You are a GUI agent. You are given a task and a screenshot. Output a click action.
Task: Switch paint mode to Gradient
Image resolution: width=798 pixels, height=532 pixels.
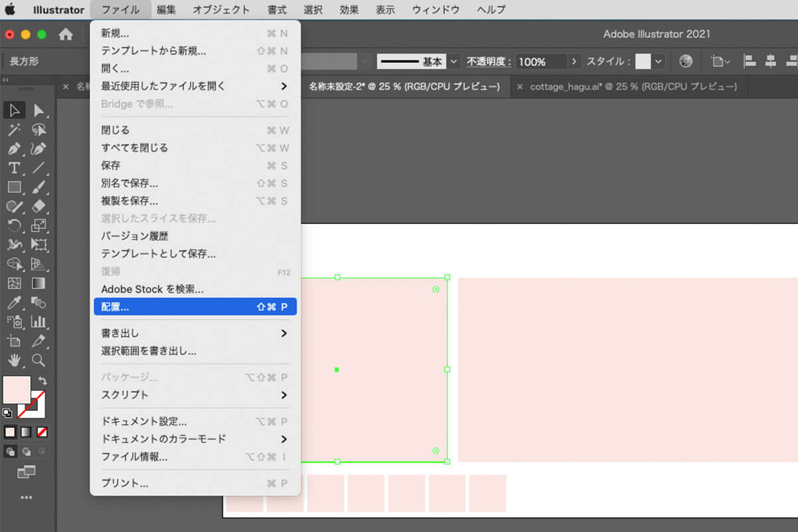[26, 432]
